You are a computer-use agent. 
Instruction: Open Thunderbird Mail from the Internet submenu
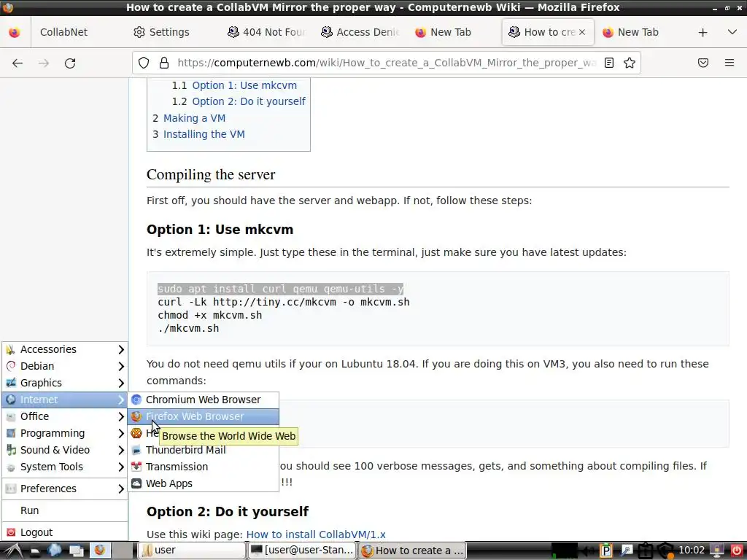tap(203, 450)
